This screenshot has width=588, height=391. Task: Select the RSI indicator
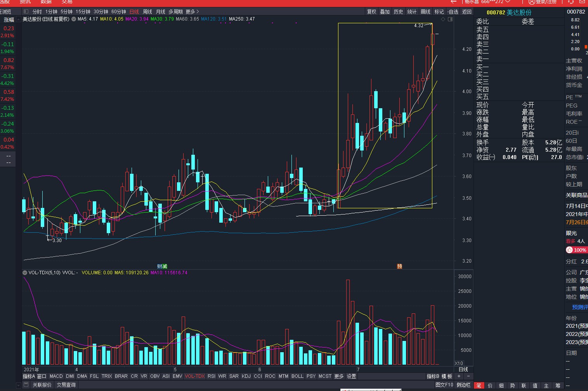tap(212, 376)
